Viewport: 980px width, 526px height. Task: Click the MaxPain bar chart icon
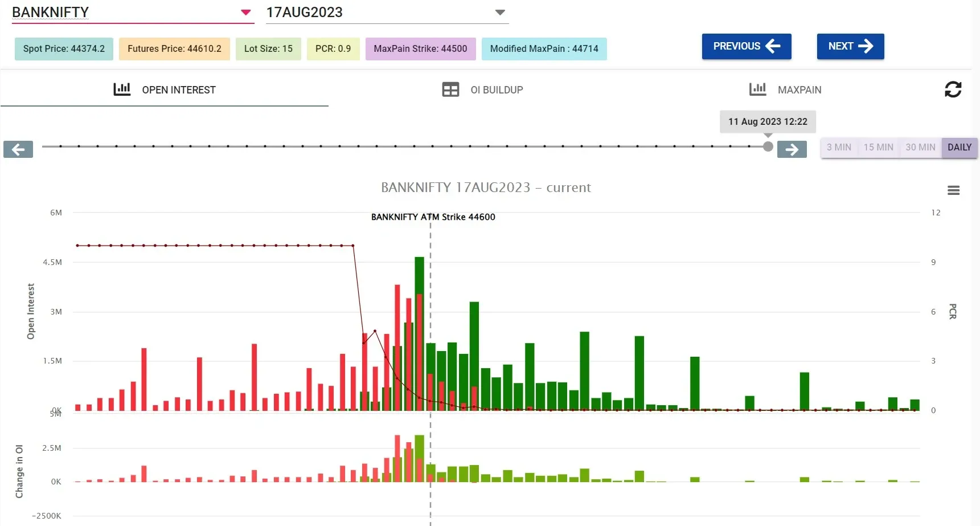coord(757,89)
